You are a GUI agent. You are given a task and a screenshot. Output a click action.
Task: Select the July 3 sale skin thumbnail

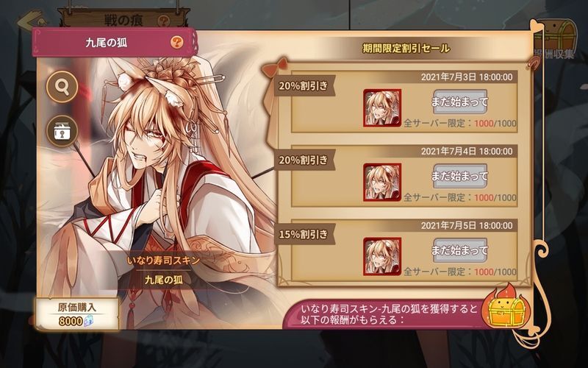point(382,107)
